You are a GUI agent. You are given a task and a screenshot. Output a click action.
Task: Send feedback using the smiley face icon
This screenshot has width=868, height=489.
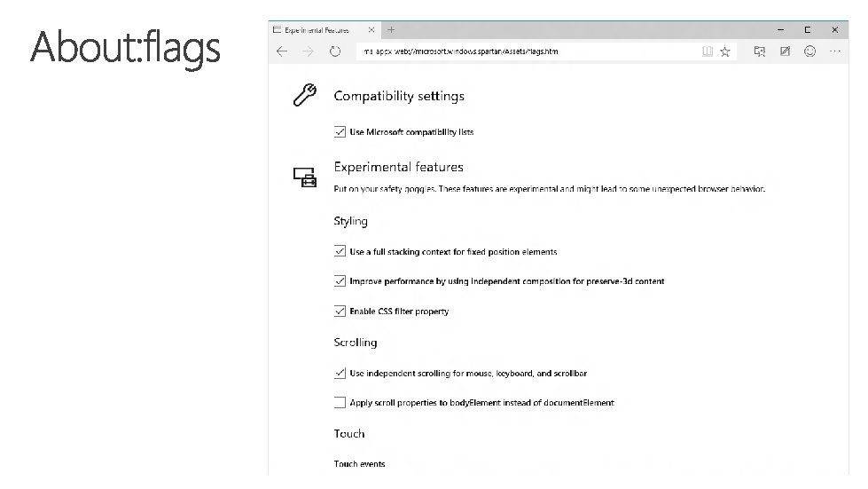809,52
